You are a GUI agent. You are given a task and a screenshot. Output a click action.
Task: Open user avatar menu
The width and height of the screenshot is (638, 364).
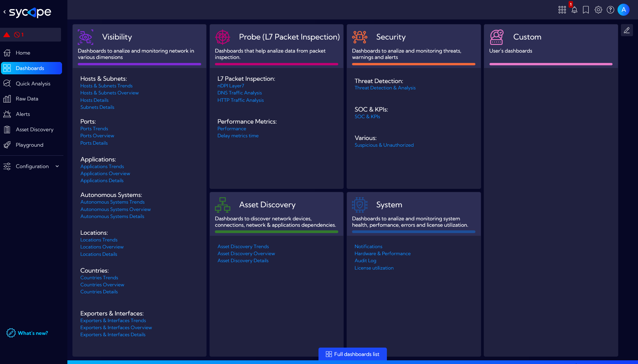pyautogui.click(x=624, y=10)
